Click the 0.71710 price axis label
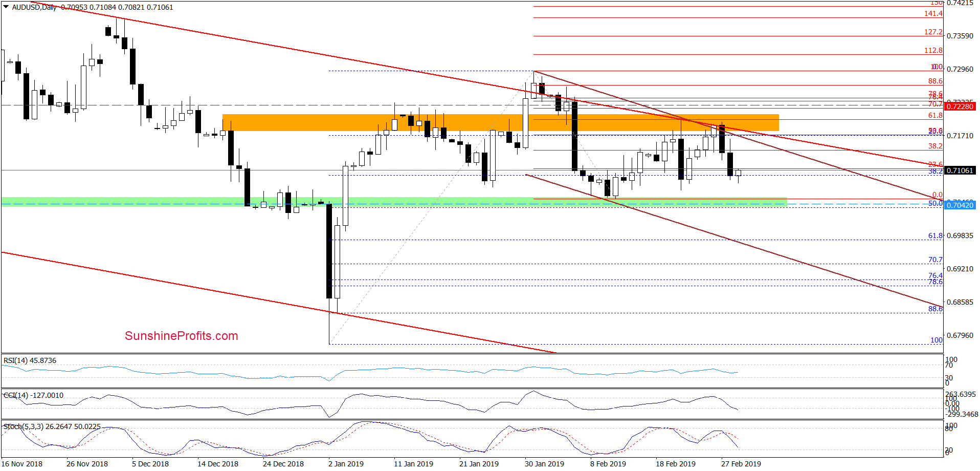Viewport: 980px width, 471px height. 960,136
